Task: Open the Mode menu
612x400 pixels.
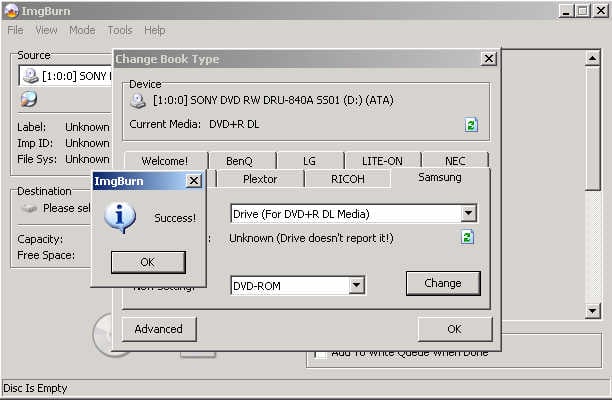Action: [x=82, y=30]
